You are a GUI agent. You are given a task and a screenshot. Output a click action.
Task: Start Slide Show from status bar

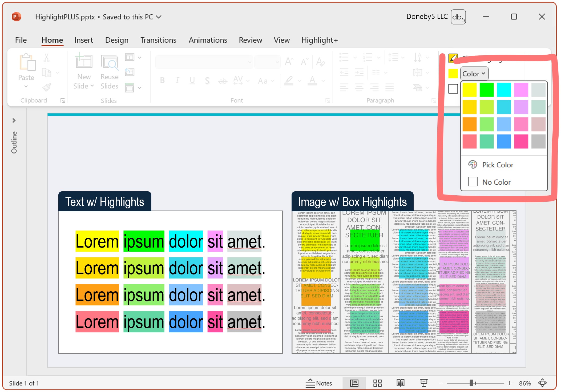423,383
